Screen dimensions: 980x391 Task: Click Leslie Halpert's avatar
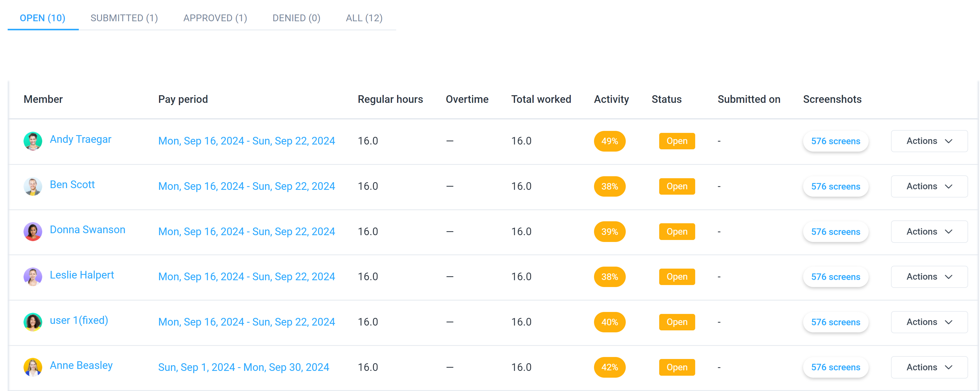click(x=33, y=277)
